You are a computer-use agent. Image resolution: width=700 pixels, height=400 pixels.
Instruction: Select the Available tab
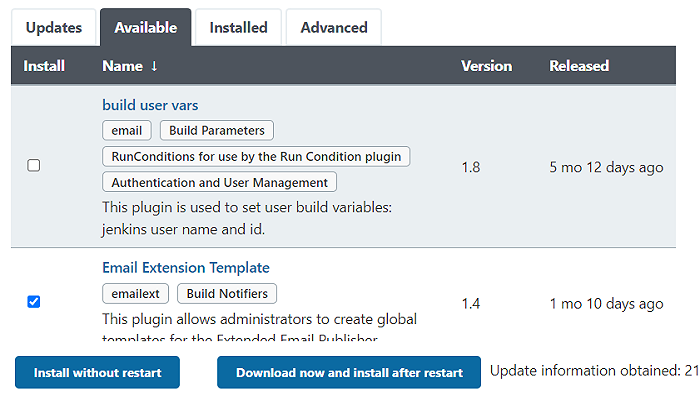coord(146,28)
